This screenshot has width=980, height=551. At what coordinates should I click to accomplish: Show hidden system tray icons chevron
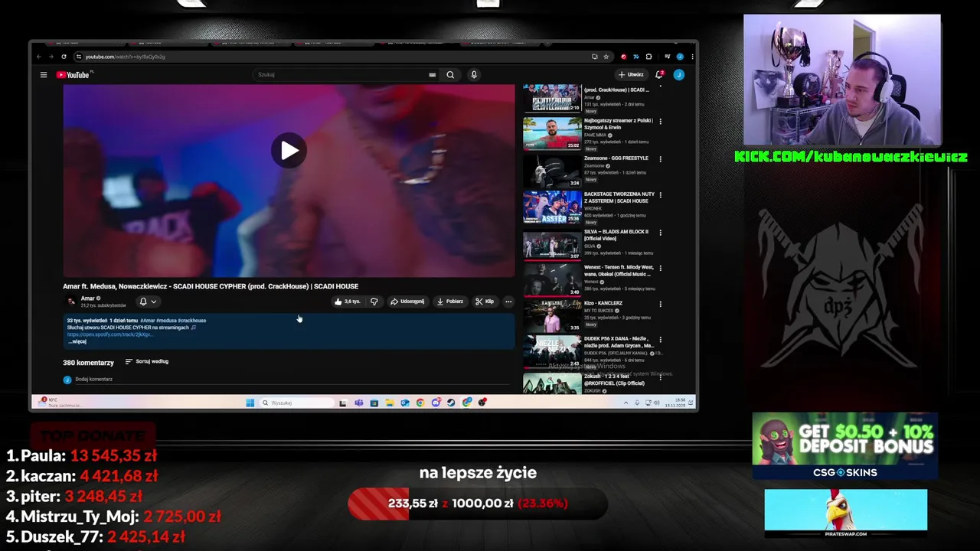(626, 403)
